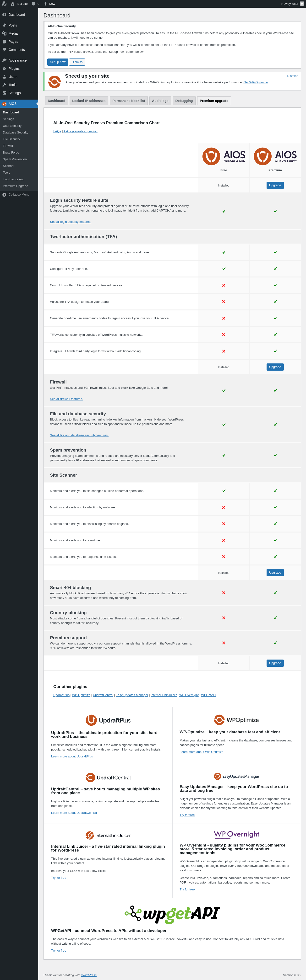Click the WP Overnight logo
The height and width of the screenshot is (980, 306).
[237, 834]
